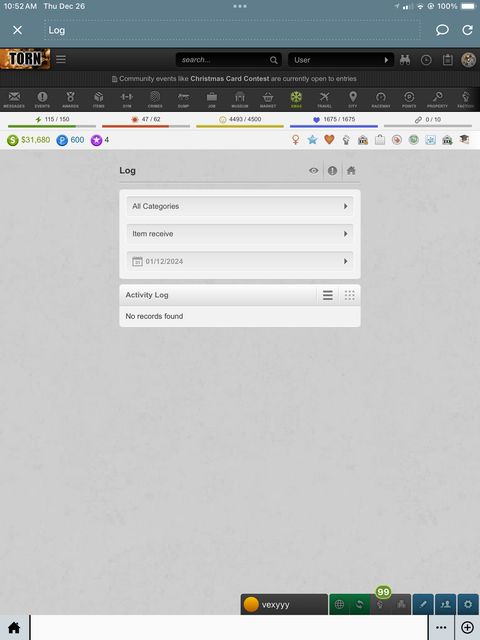Open the Events icon
The height and width of the screenshot is (640, 480).
coord(42,99)
